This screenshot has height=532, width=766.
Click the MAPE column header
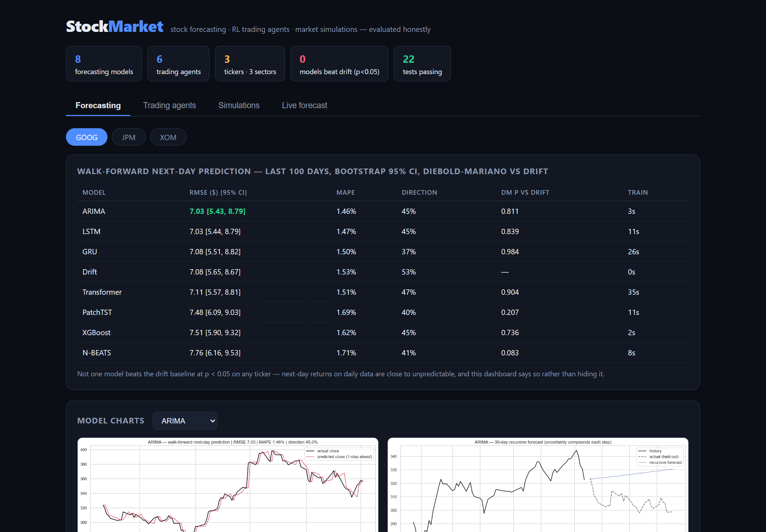[345, 193]
